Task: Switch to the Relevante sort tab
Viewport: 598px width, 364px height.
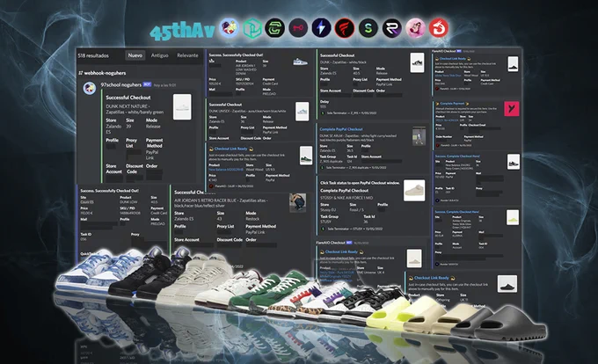Action: (x=187, y=55)
